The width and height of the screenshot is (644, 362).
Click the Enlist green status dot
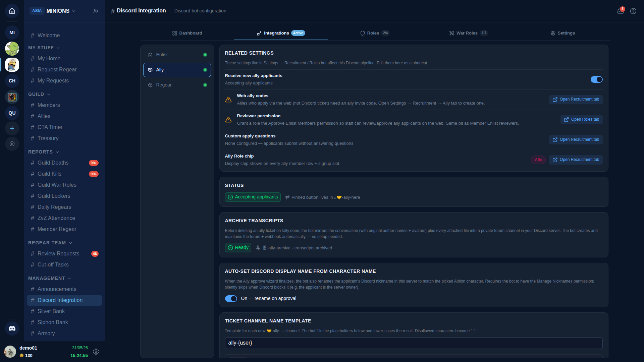pos(205,55)
